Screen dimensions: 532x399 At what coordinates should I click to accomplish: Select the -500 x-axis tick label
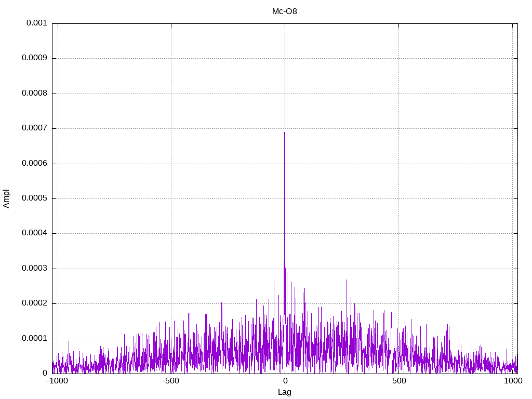171,381
